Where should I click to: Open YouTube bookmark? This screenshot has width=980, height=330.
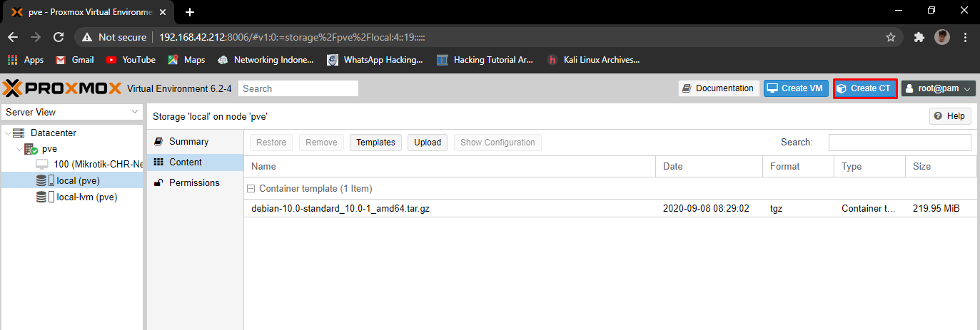coord(131,60)
